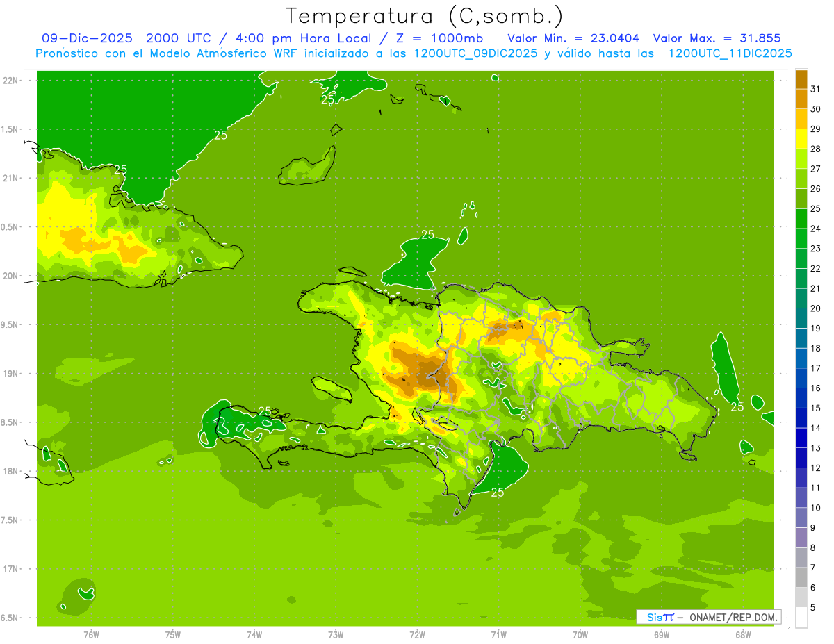Click the "20" colorbar label

(x=815, y=308)
